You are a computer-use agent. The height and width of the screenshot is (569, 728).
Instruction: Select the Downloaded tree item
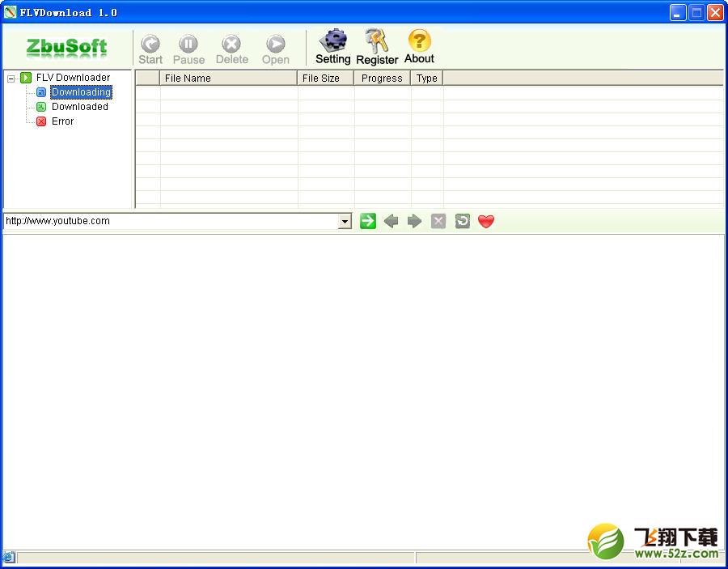(80, 107)
